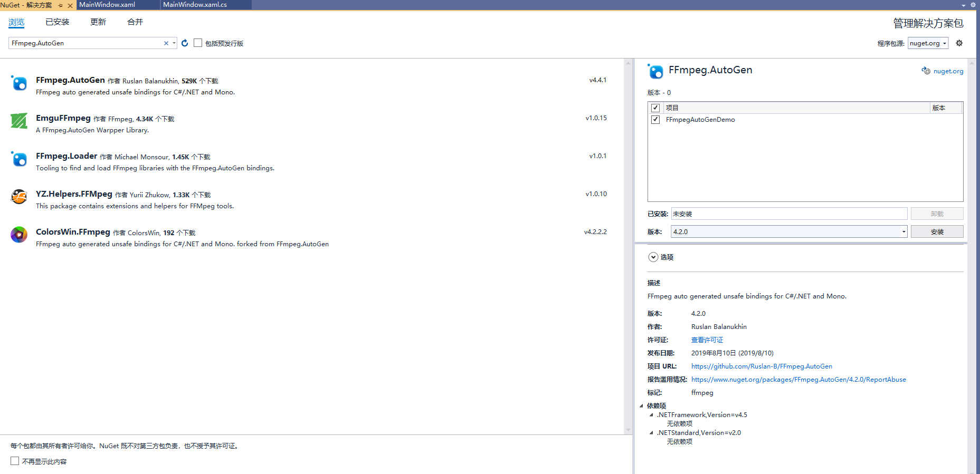980x474 pixels.
Task: Switch to the Browse tab
Action: point(16,22)
